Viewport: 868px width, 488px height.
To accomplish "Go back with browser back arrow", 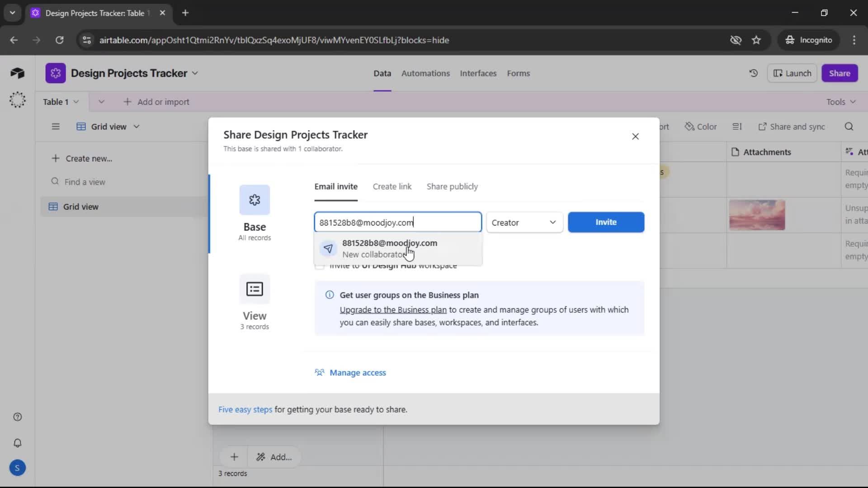I will (14, 40).
